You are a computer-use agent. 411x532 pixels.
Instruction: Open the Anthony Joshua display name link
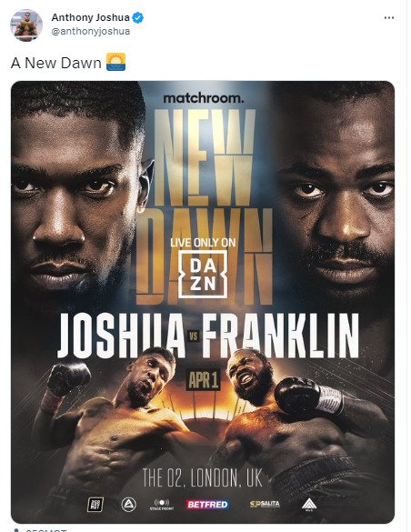(90, 17)
